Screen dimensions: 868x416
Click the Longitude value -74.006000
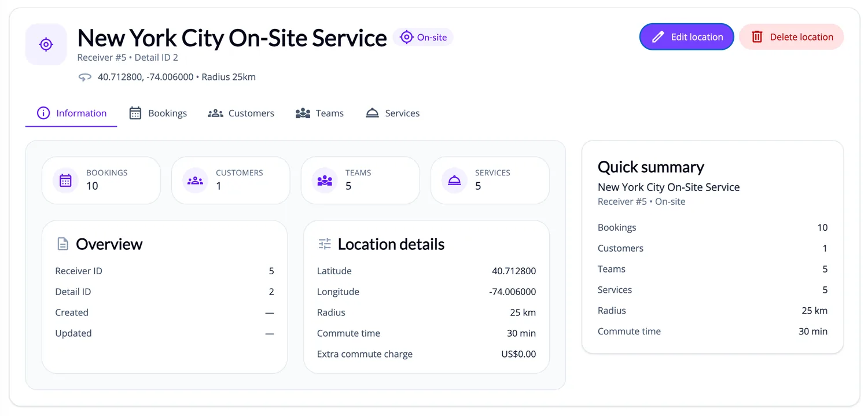click(513, 292)
